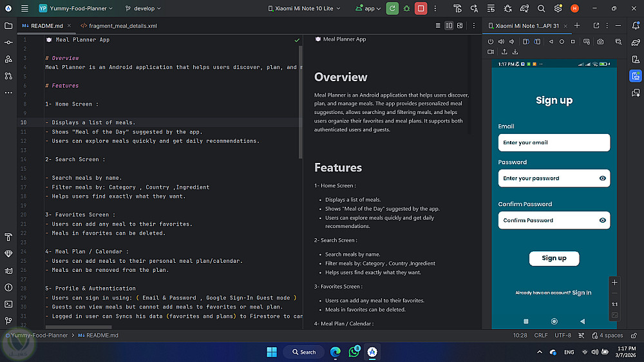This screenshot has height=362, width=644.
Task: Expand the Yummy-Food-Planner project dropdown
Action: (75, 8)
